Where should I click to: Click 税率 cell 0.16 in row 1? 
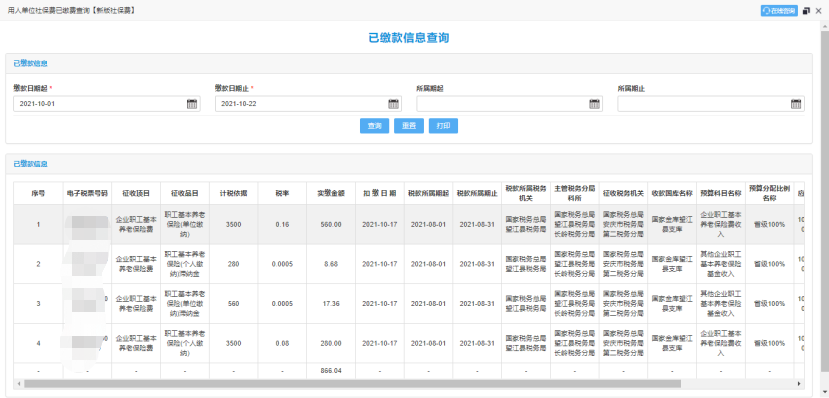(282, 225)
